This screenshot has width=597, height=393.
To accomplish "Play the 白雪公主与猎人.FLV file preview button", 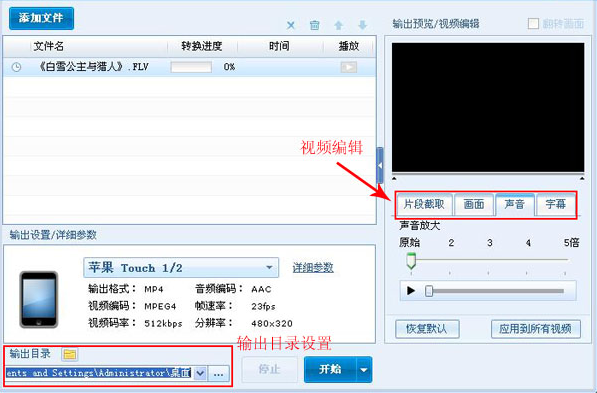I will click(348, 67).
